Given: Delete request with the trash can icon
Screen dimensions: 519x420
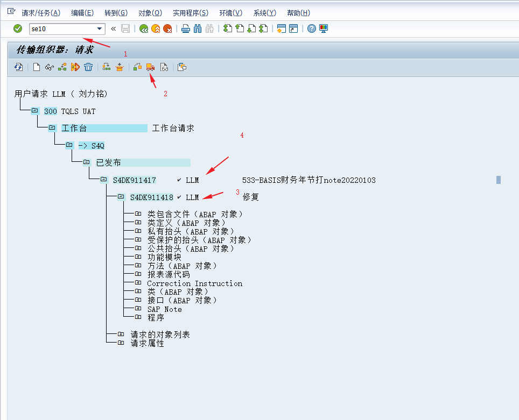Looking at the screenshot, I should point(88,67).
